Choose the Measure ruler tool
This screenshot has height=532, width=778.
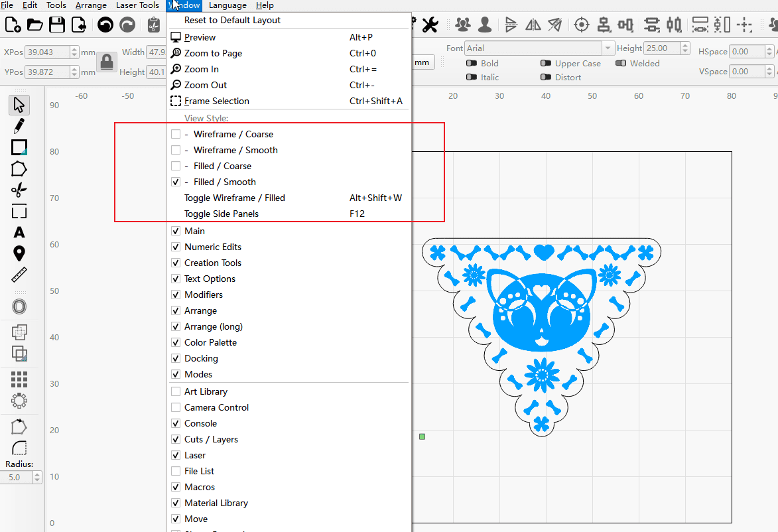tap(19, 275)
